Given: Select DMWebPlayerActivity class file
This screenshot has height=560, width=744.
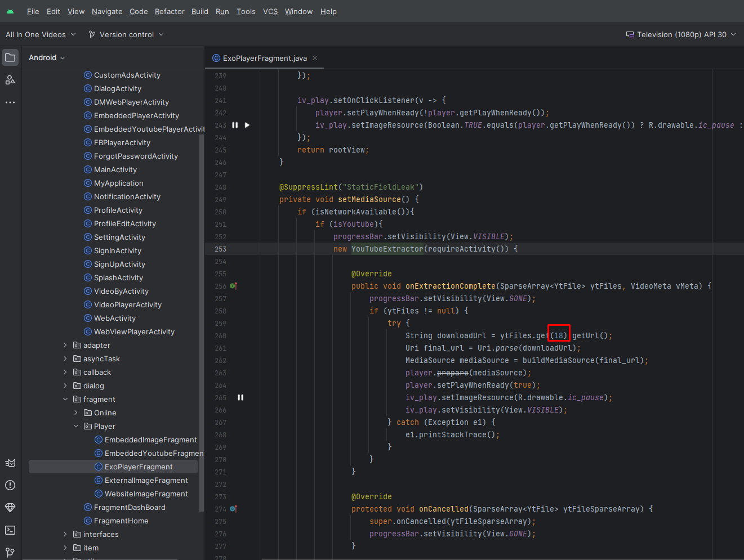Looking at the screenshot, I should pos(131,102).
